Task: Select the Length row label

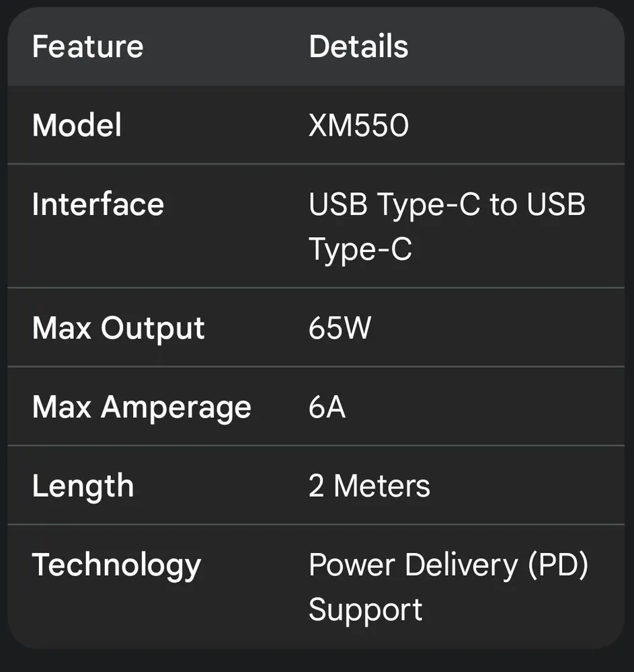Action: pyautogui.click(x=83, y=486)
